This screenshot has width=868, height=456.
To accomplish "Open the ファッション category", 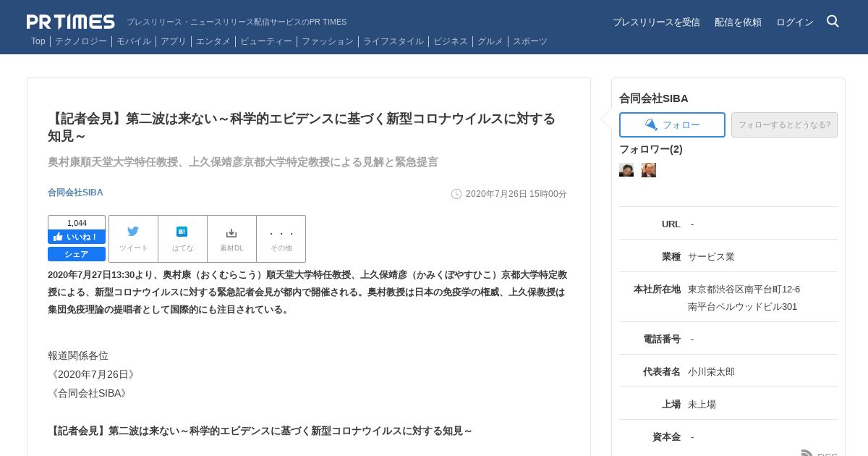I will click(328, 41).
